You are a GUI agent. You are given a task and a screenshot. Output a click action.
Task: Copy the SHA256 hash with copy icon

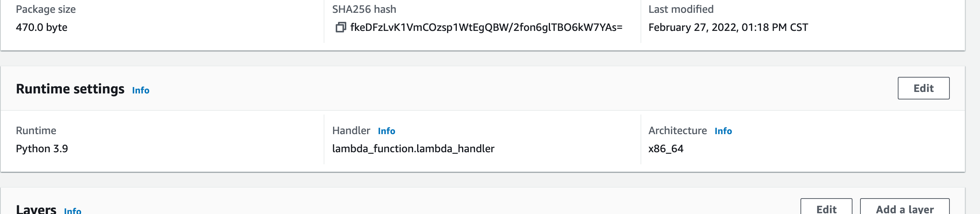click(x=341, y=28)
